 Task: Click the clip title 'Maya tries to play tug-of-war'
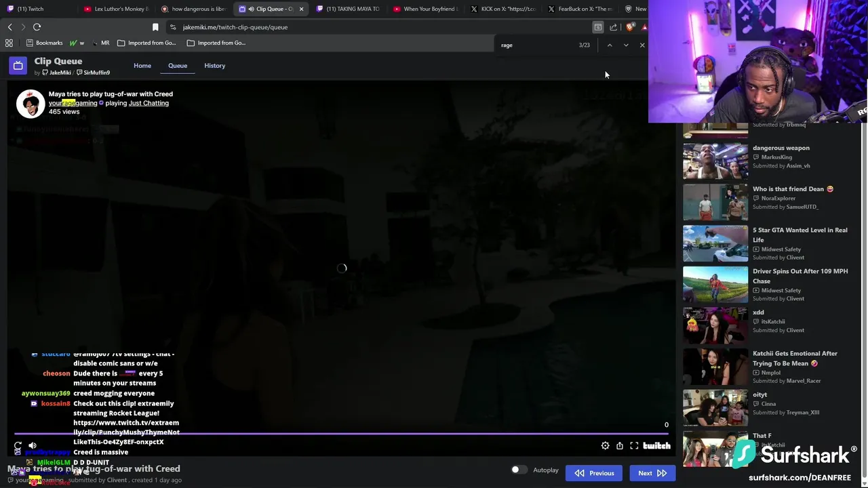(111, 94)
